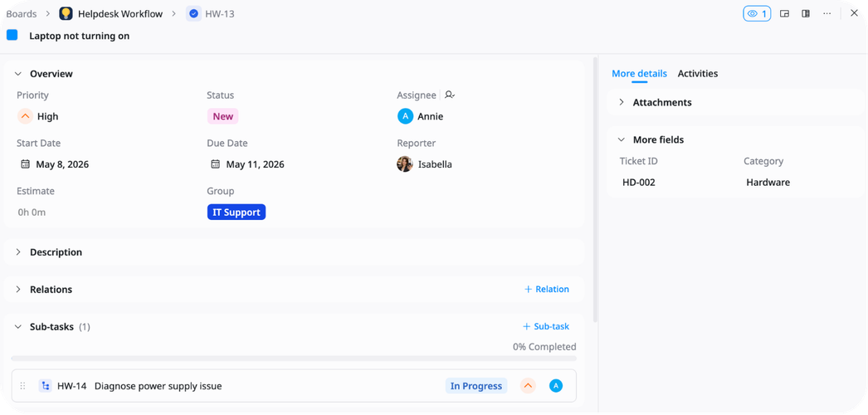
Task: Collapse the More fields section
Action: 622,140
